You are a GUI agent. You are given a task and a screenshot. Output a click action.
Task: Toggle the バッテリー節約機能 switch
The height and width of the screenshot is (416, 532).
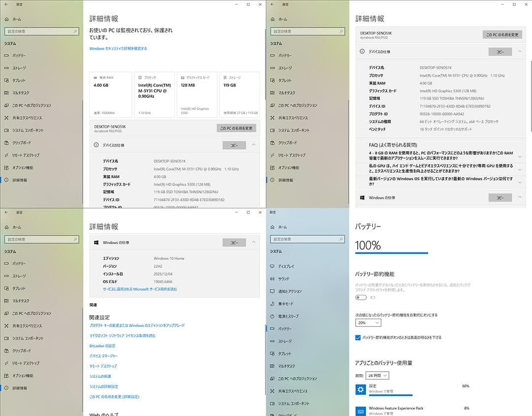point(361,298)
